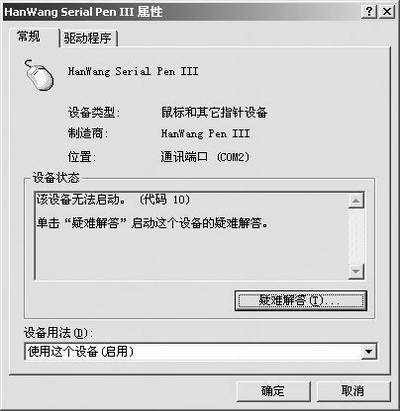Close the properties dialog with X
The height and width of the screenshot is (411, 400).
[x=387, y=12]
